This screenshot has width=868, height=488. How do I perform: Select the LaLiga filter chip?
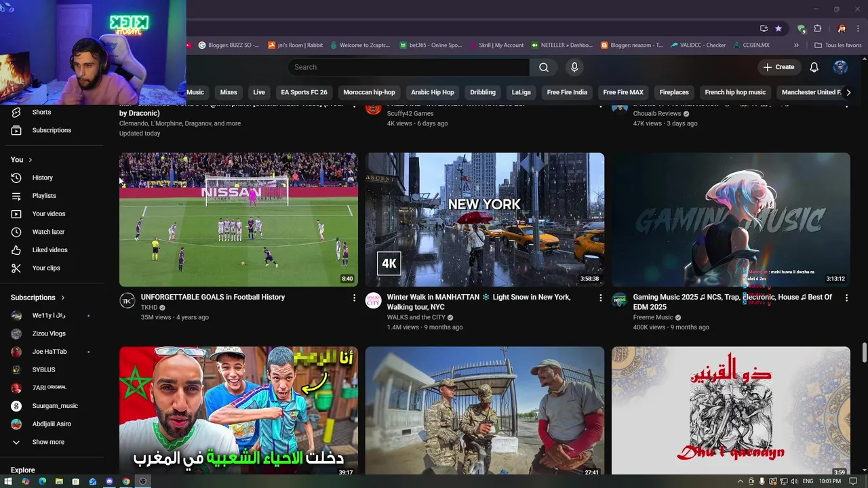pos(521,92)
